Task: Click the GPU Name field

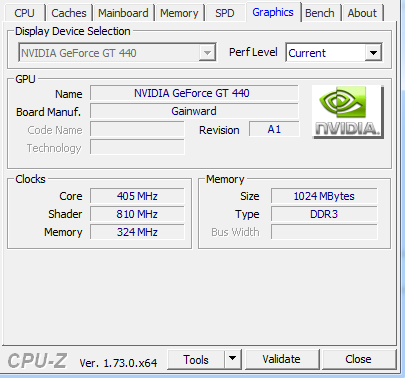Action: 194,93
